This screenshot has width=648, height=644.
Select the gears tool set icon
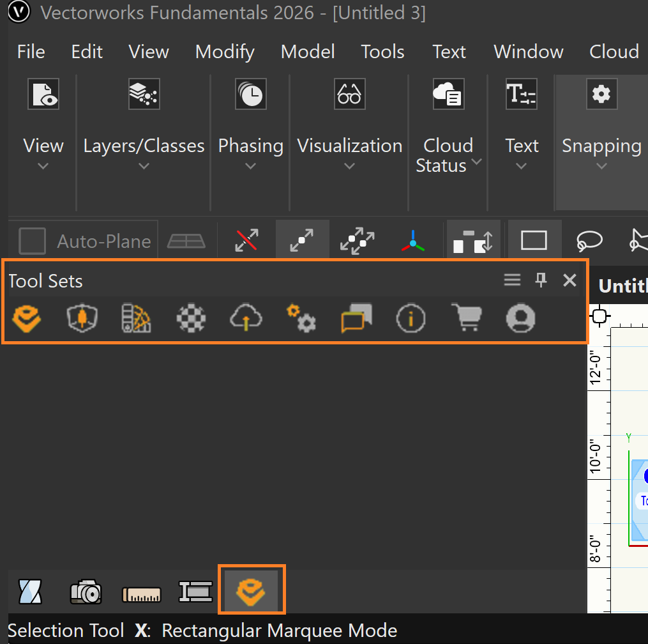point(301,318)
